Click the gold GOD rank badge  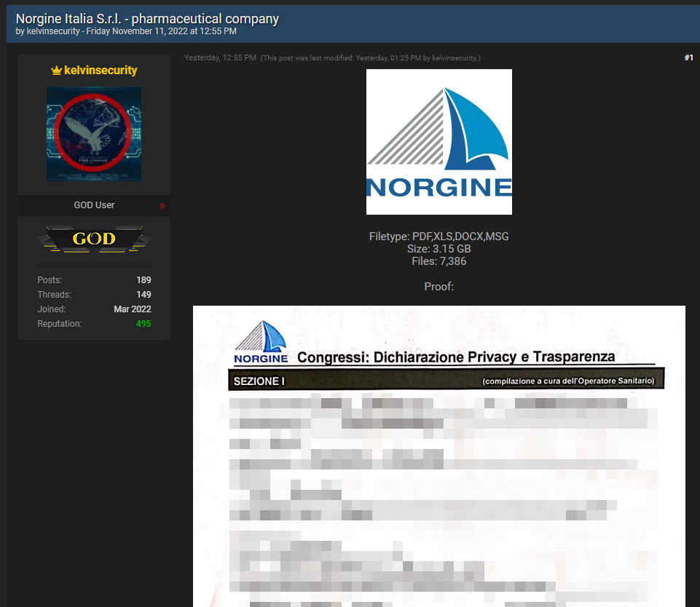[x=94, y=239]
